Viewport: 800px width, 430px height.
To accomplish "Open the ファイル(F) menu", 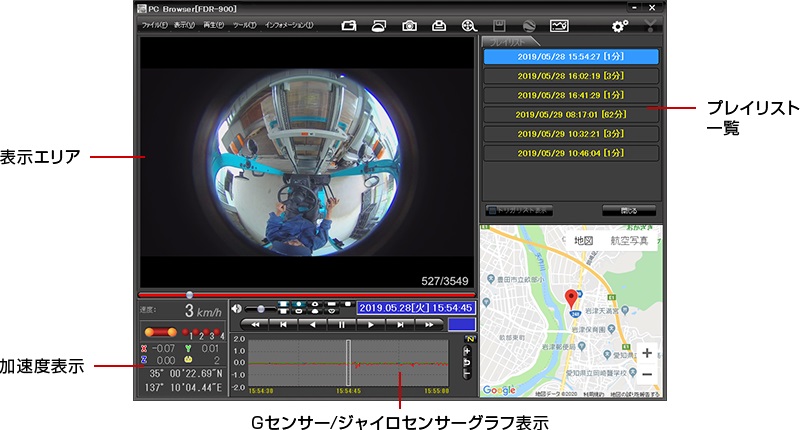I will [155, 25].
